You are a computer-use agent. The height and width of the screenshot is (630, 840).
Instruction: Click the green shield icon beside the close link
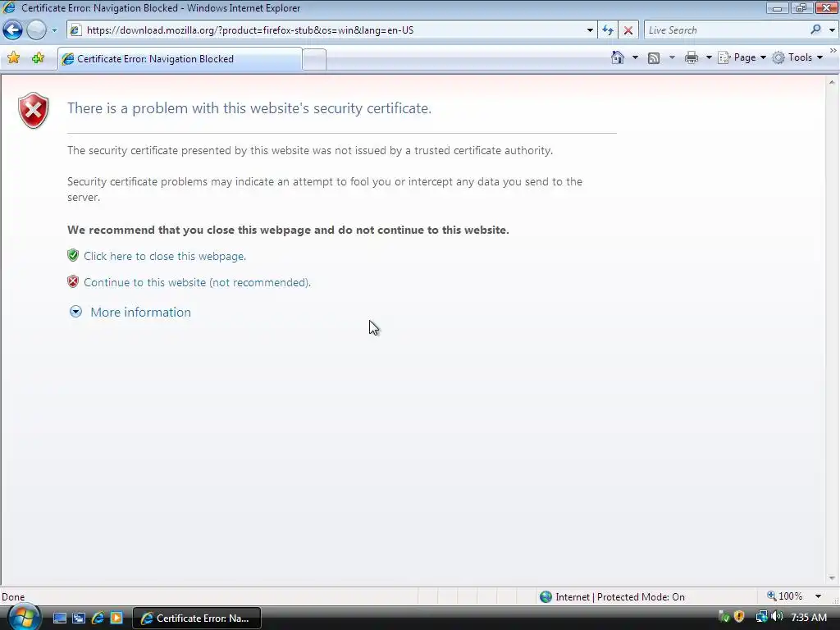click(73, 255)
